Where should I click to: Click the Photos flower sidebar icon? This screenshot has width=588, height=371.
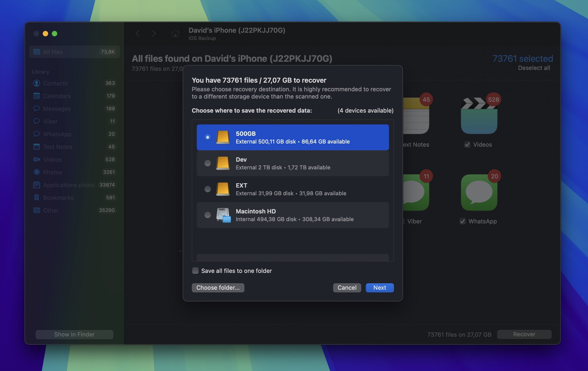point(36,172)
